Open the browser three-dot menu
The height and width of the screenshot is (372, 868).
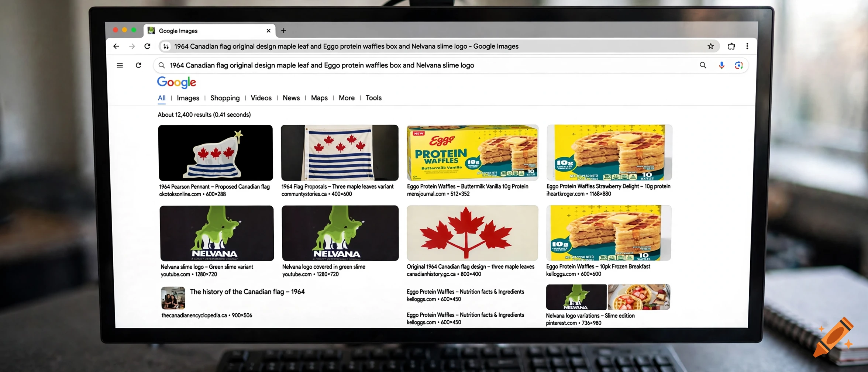pyautogui.click(x=747, y=46)
